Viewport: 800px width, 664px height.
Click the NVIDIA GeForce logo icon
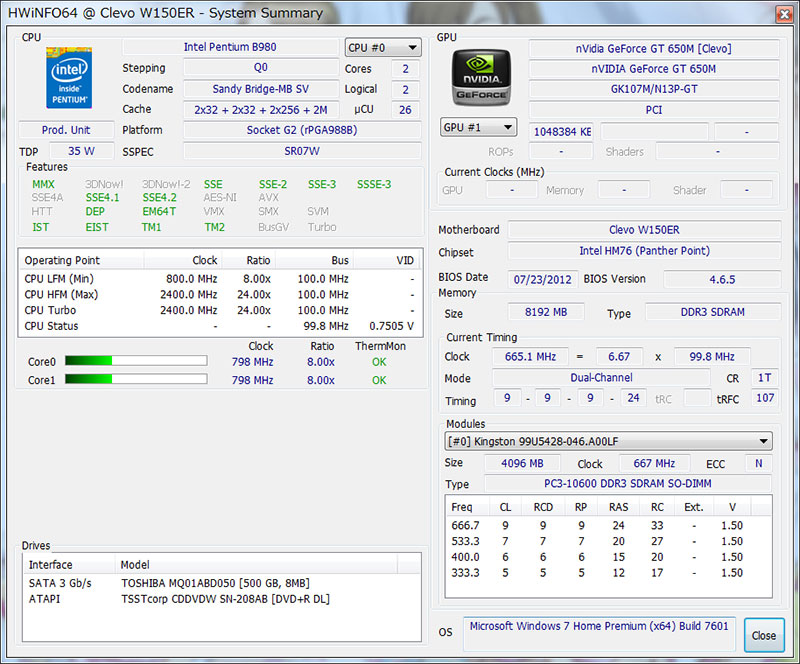(x=481, y=78)
